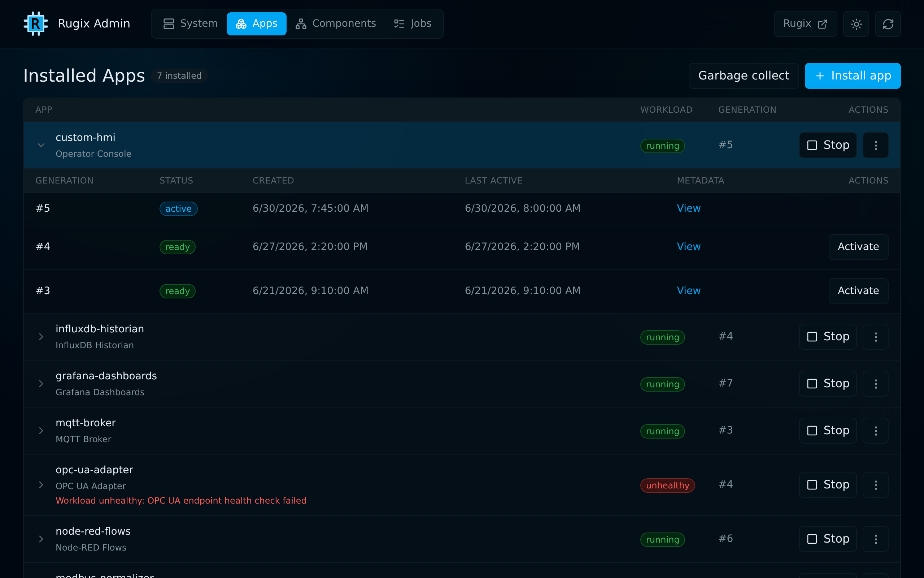
Task: Click the running badge for custom-hmi
Action: 662,146
